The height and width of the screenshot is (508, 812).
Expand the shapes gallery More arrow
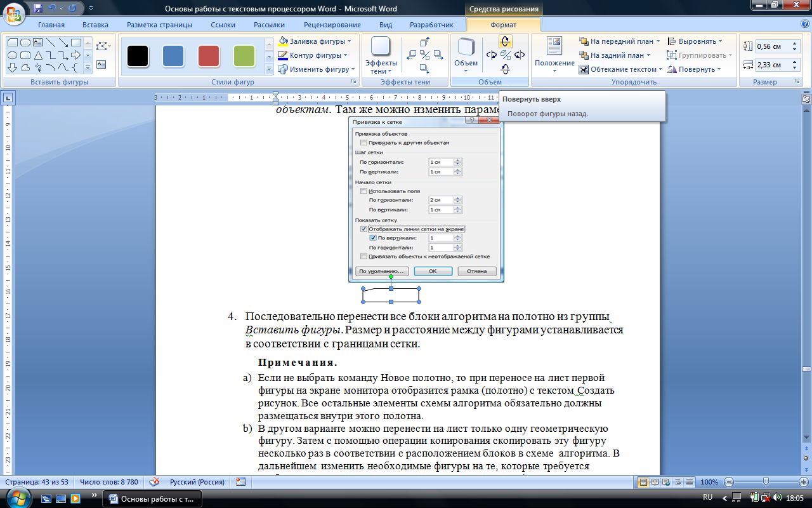pos(88,67)
